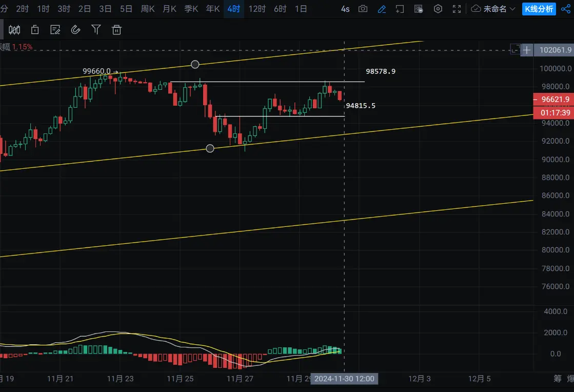
Task: Click the 筹 chip distribution button
Action: (x=557, y=379)
